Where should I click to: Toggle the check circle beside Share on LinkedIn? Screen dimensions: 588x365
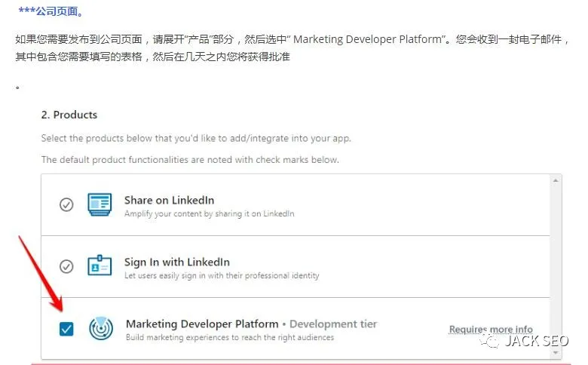pyautogui.click(x=66, y=204)
